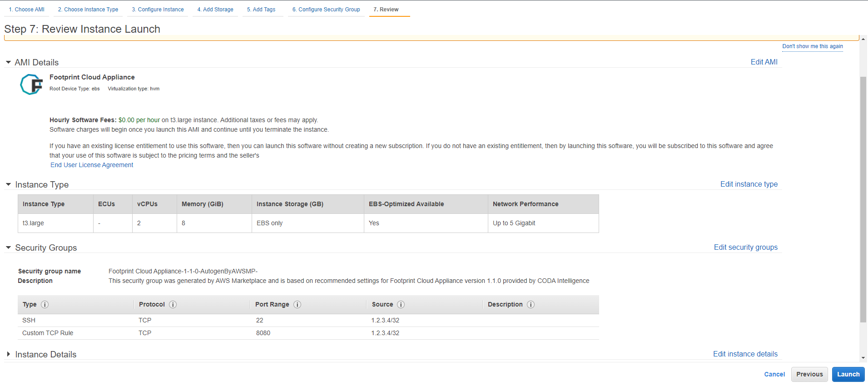Collapse the Instance Type section

point(8,184)
